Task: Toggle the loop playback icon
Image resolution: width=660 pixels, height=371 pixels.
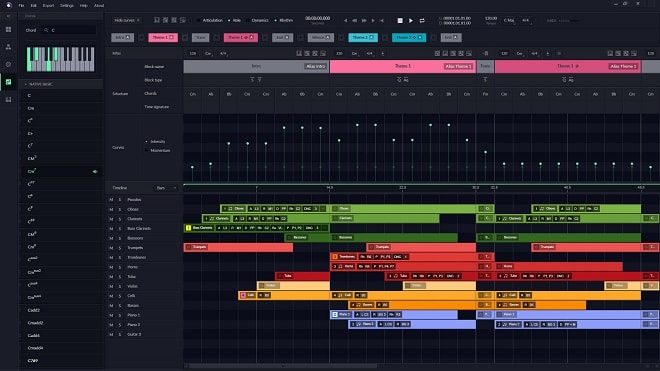Action: click(x=422, y=20)
